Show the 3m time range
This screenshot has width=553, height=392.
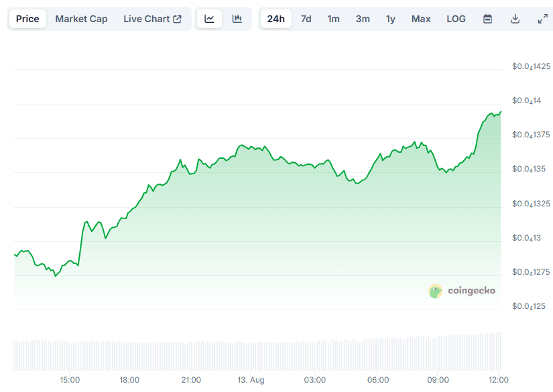click(363, 19)
